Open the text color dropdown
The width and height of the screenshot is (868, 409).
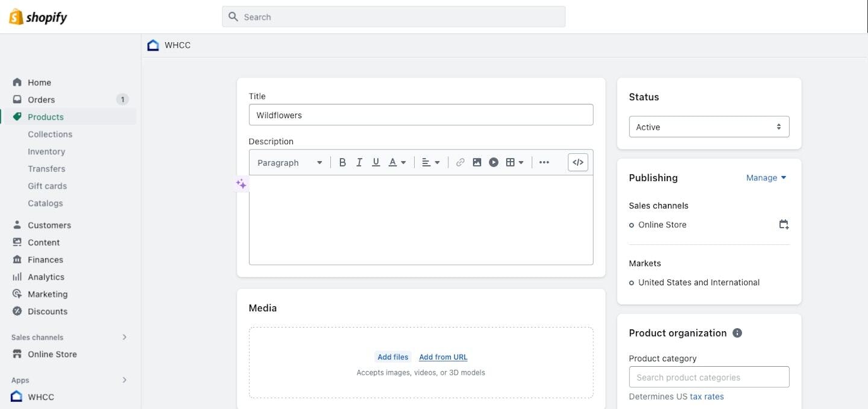click(x=396, y=162)
